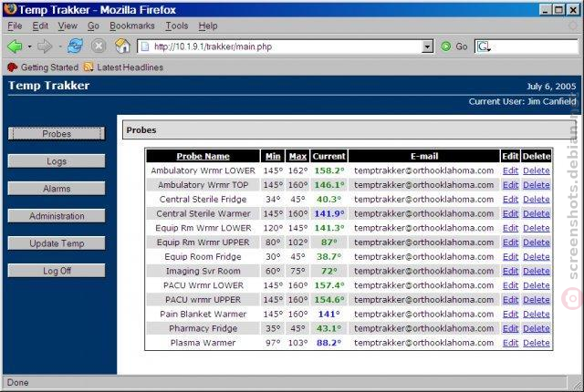Click the Update Temp button
584x392 pixels.
pos(57,243)
